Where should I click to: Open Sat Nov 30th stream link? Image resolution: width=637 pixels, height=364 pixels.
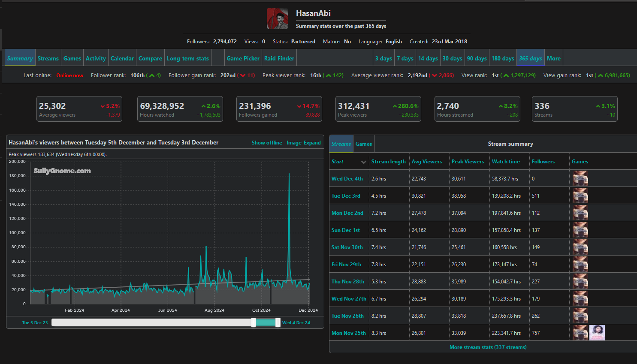coord(347,247)
